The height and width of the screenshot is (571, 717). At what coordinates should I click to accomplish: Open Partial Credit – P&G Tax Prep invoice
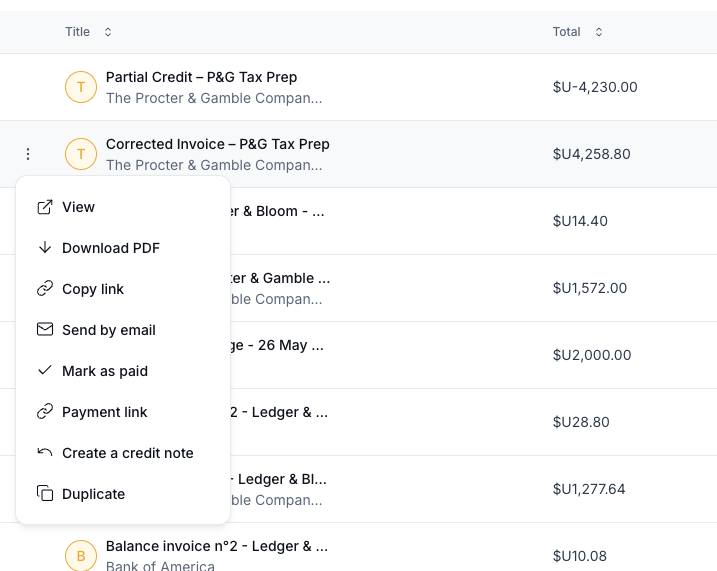(201, 77)
